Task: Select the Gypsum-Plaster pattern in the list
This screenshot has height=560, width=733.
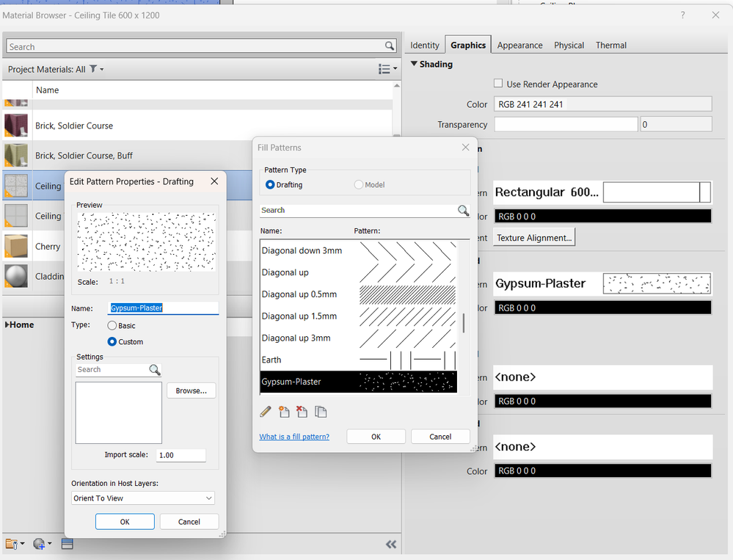Action: point(359,382)
